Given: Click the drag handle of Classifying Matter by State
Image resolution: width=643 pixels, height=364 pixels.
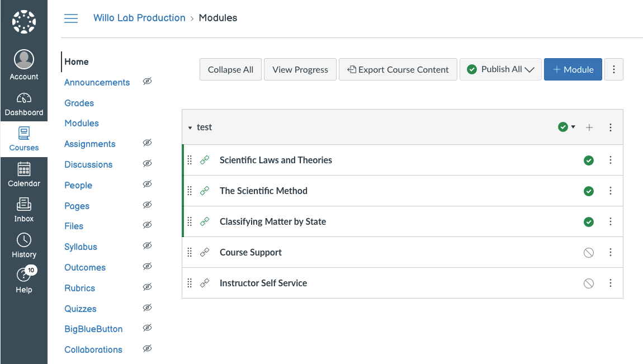Looking at the screenshot, I should click(190, 221).
